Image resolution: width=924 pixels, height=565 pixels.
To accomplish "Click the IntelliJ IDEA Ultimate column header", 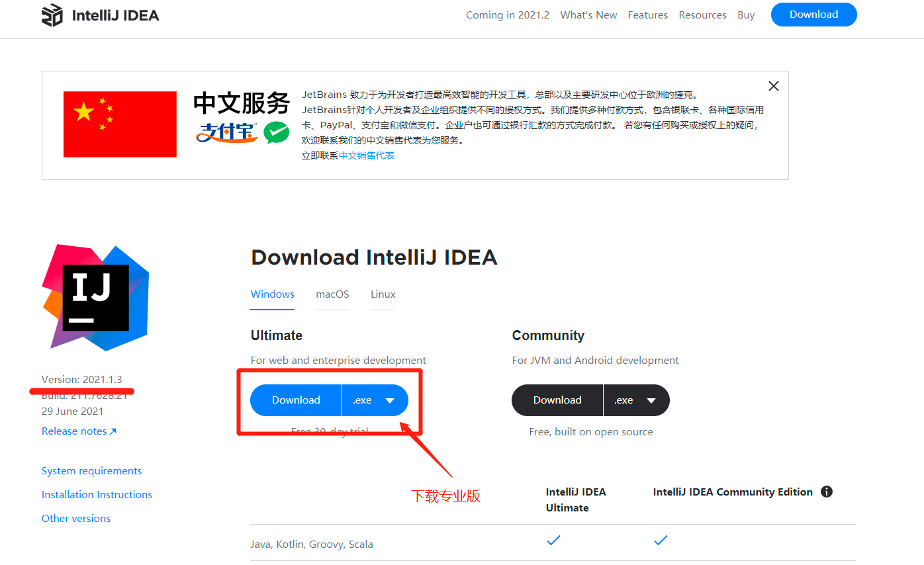I will tap(576, 500).
